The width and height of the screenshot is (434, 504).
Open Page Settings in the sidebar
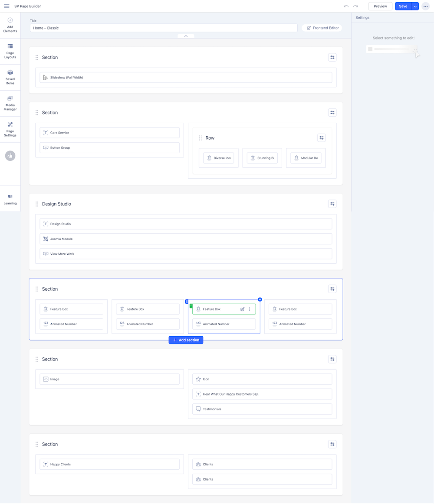click(x=10, y=129)
